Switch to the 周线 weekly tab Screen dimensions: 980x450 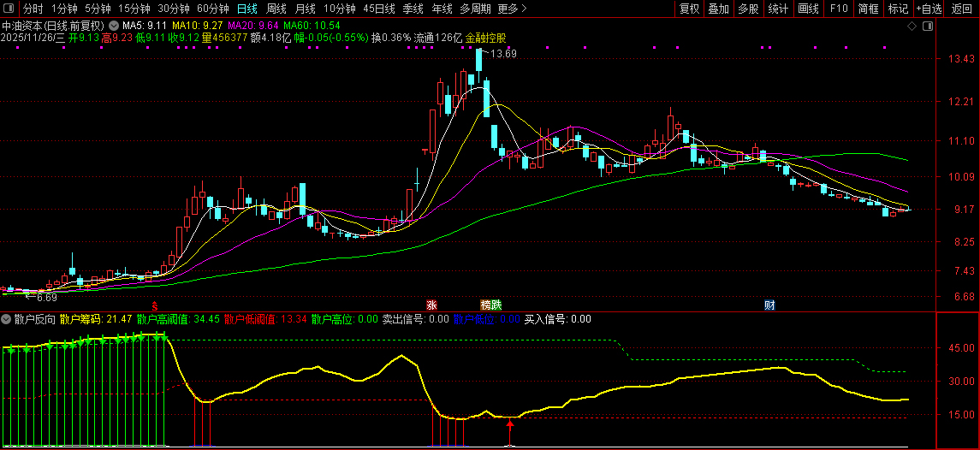coord(276,9)
